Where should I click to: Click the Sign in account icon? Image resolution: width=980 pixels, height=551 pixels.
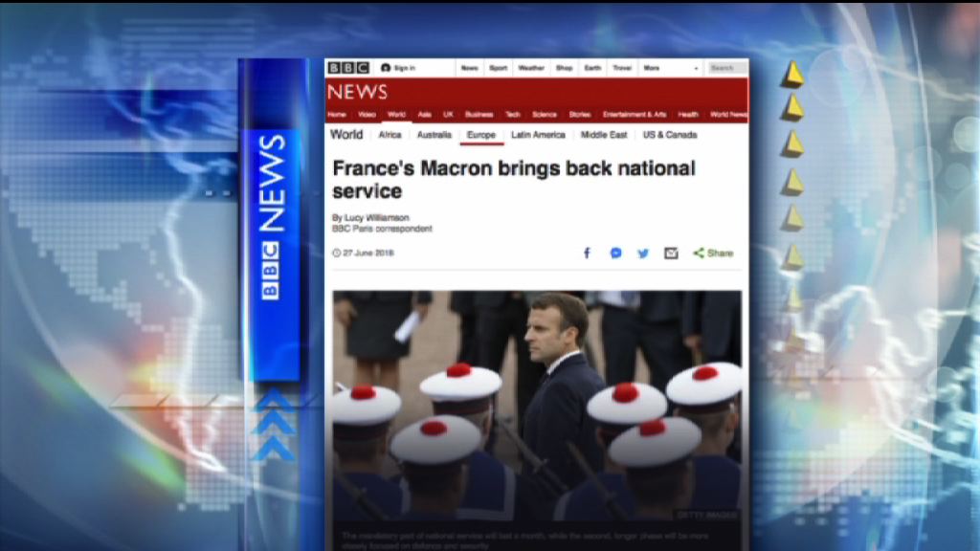(x=386, y=68)
